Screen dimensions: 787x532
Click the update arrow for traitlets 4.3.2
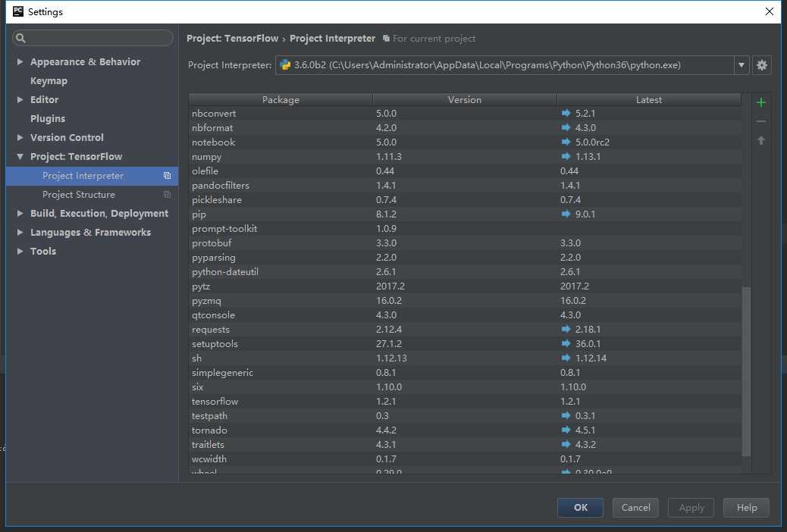(566, 445)
